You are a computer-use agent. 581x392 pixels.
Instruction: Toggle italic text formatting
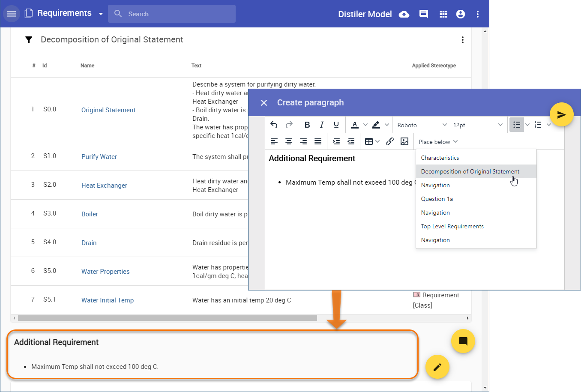[x=322, y=125]
